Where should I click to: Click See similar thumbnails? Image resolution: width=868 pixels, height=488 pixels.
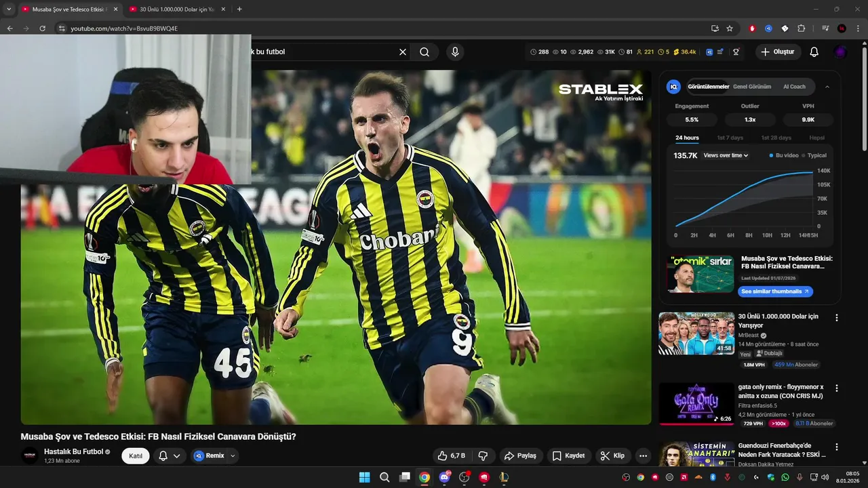[775, 291]
